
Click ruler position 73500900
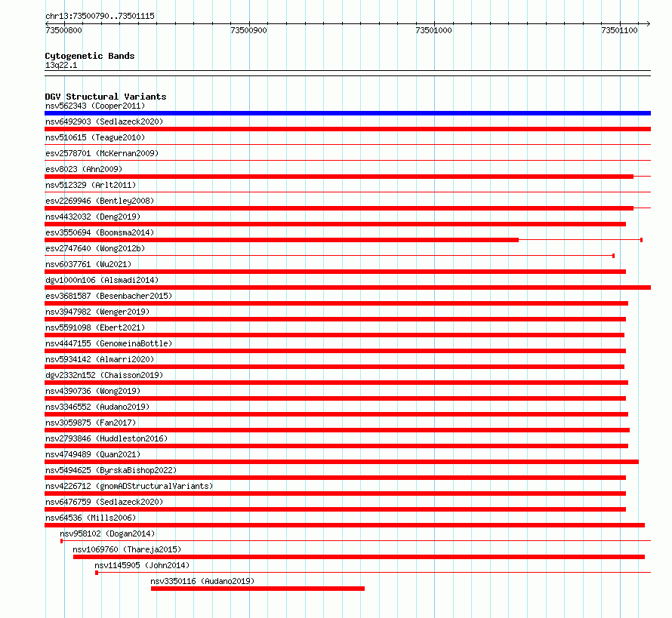click(248, 30)
